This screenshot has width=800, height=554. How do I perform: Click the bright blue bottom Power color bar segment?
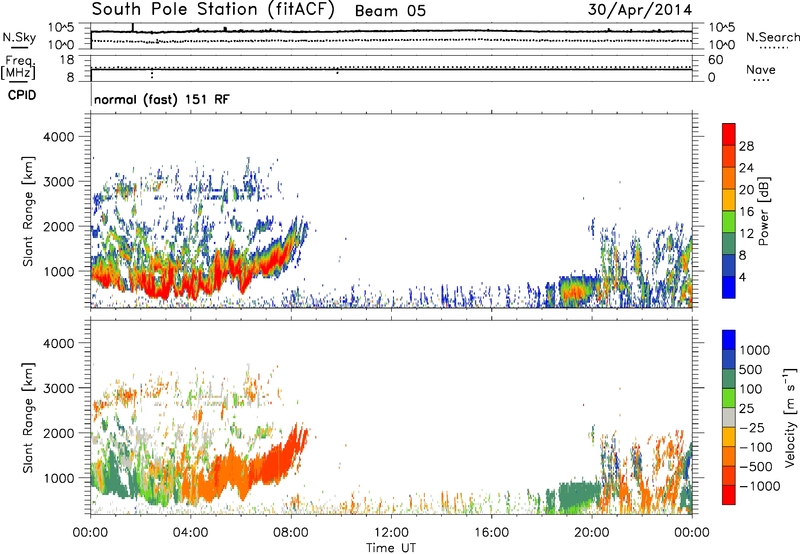coord(729,287)
